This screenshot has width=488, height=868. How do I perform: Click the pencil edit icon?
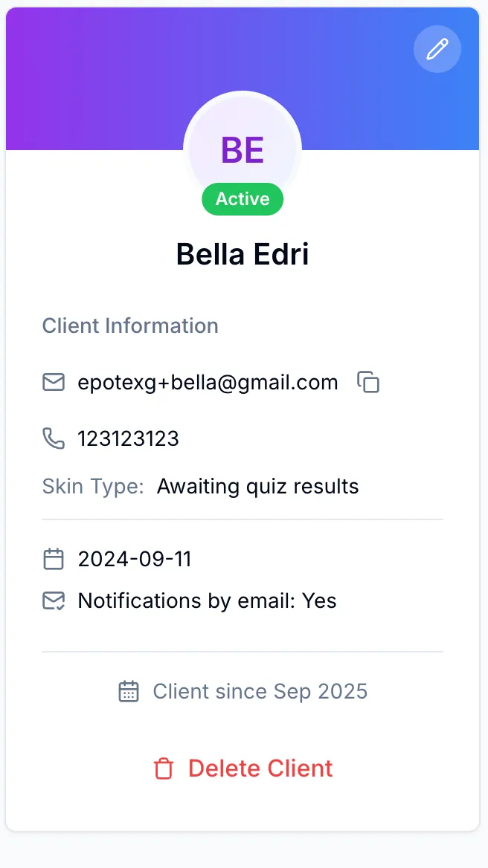coord(437,49)
